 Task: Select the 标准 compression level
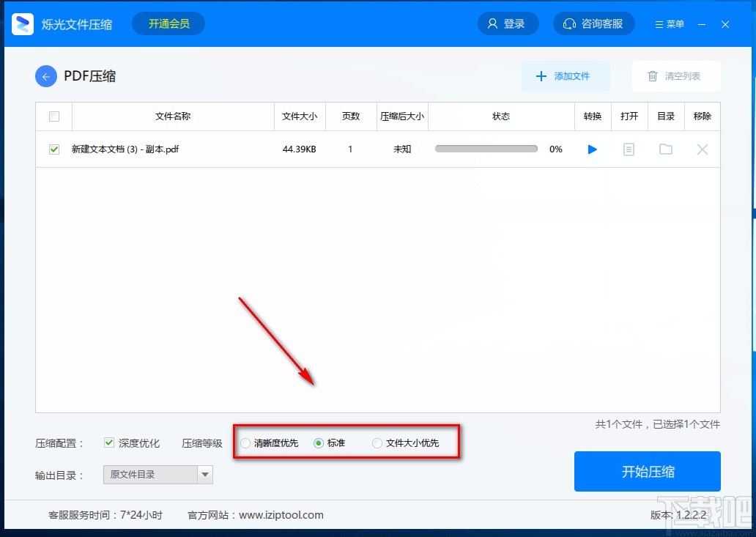click(318, 443)
